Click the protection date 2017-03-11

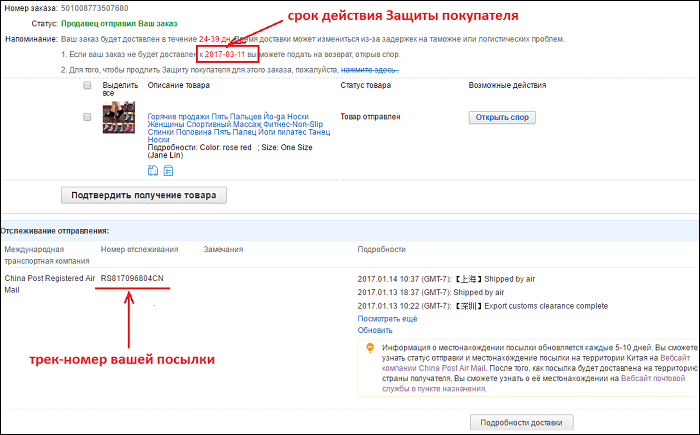click(225, 54)
